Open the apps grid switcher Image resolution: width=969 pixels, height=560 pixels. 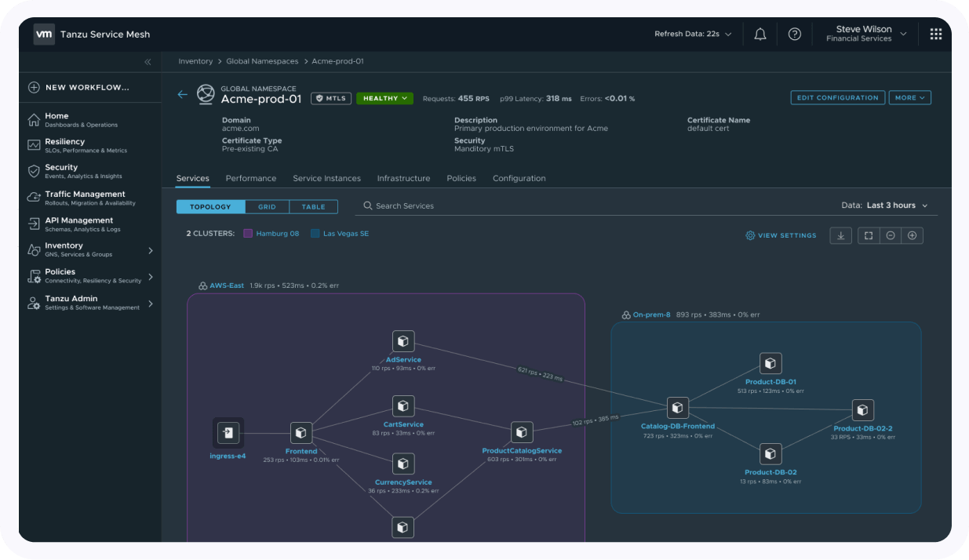point(936,34)
